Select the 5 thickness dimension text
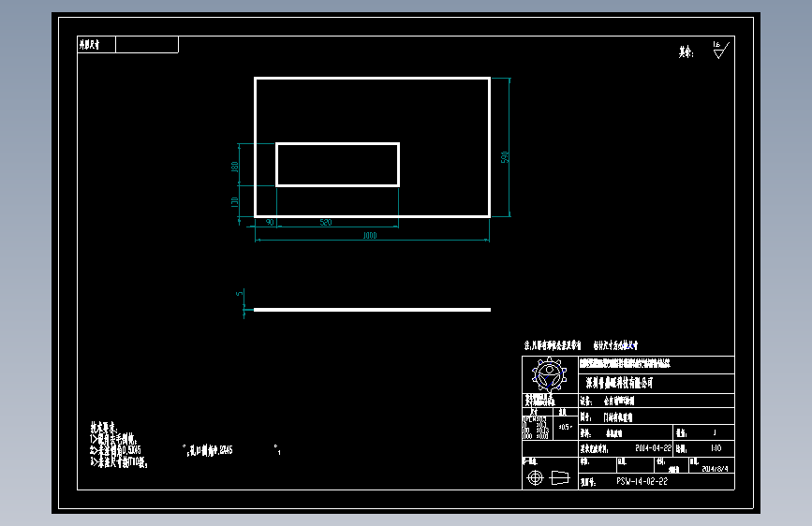This screenshot has height=526, width=812. (x=239, y=294)
